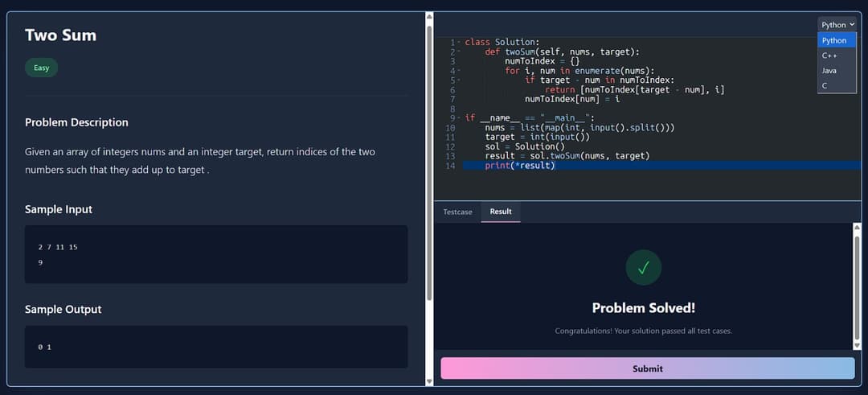Click the problem panel scrollbar up arrow
This screenshot has height=395, width=868.
(x=428, y=16)
